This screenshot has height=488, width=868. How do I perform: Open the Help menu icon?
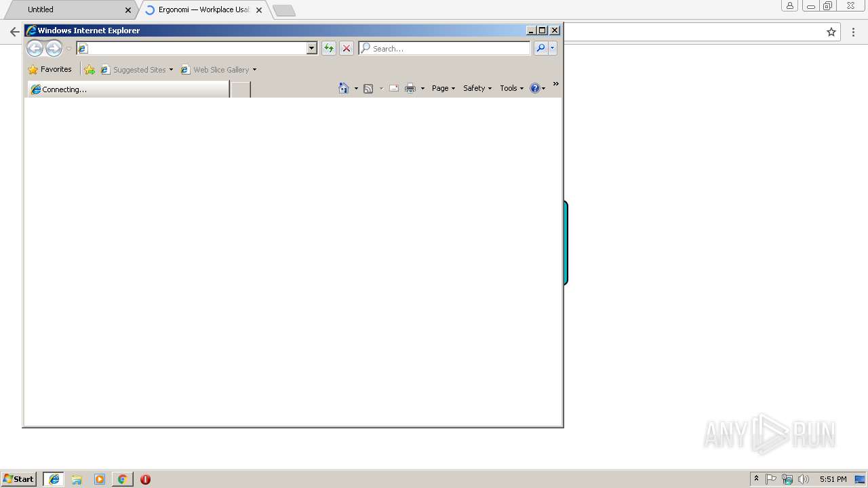pyautogui.click(x=538, y=88)
